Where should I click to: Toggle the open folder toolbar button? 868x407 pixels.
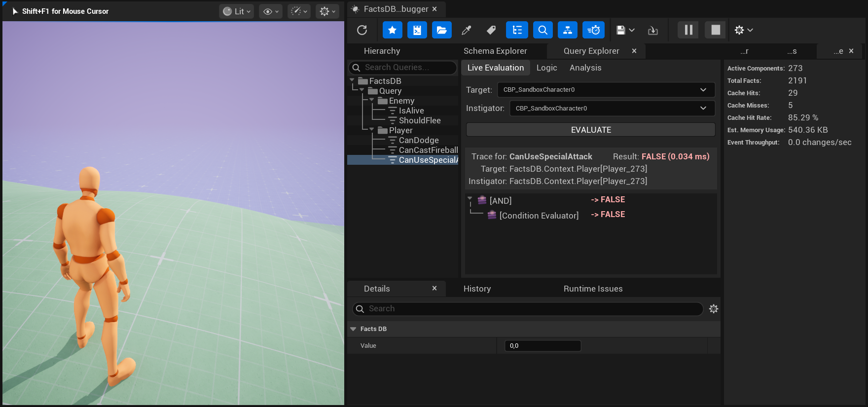tap(442, 30)
